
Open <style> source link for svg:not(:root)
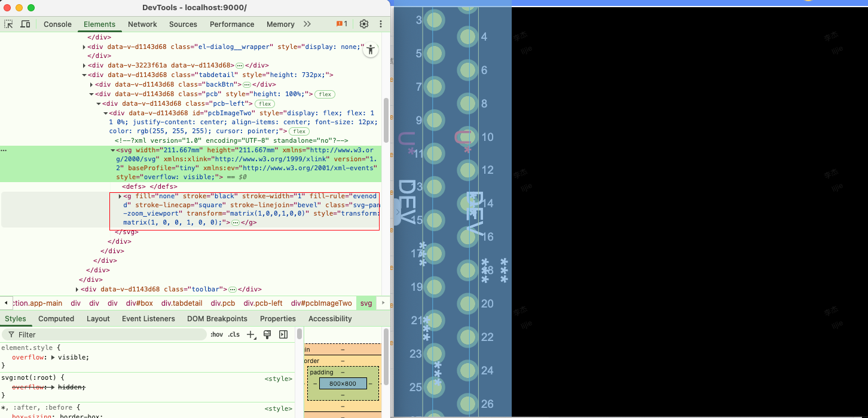tap(279, 379)
